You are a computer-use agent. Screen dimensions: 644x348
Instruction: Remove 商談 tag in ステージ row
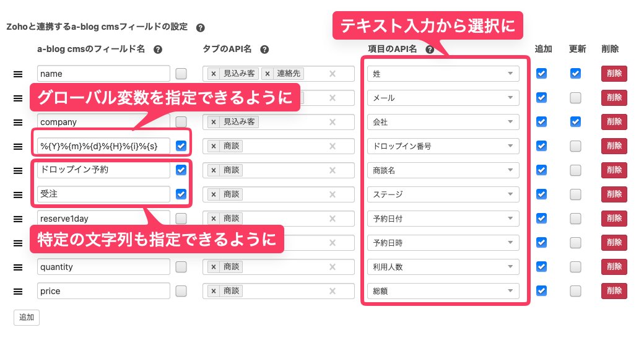[x=214, y=194]
